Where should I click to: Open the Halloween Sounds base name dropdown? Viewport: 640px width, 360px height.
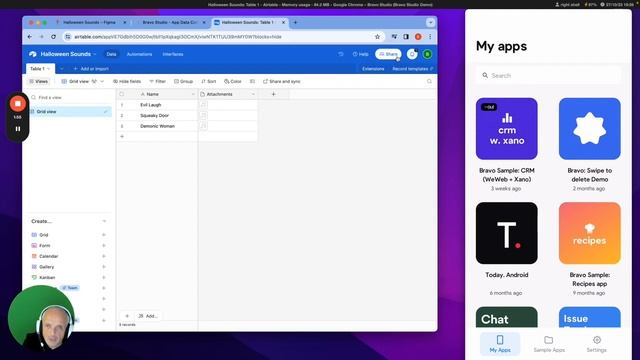tap(68, 54)
